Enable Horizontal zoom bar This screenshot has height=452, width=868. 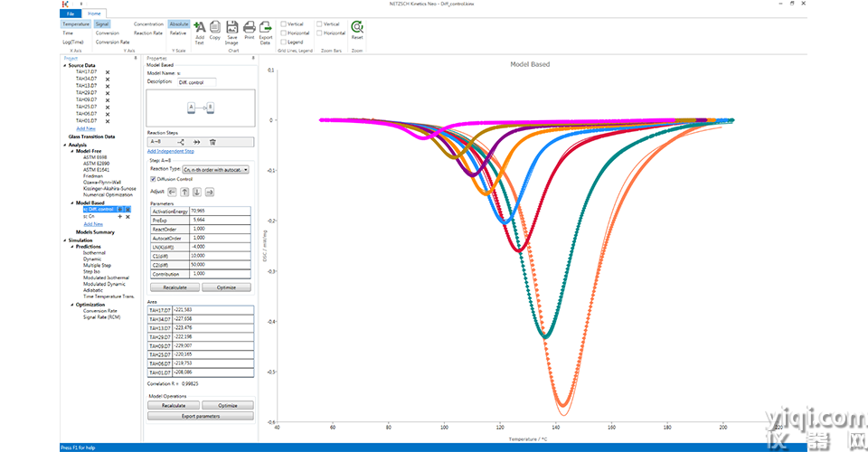tap(319, 33)
